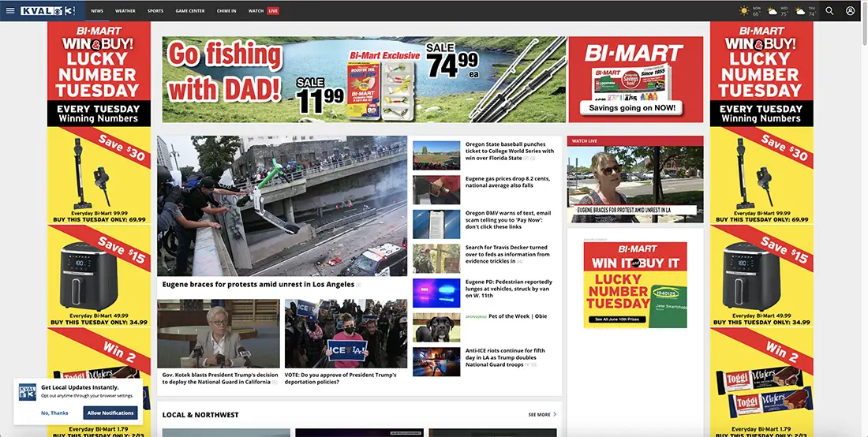
Task: Click Bi-Mart Savings going on NOW ad
Action: 635,80
